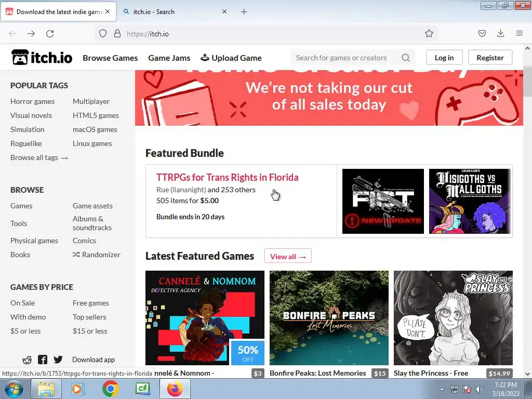Open a new tab with the plus icon
Image resolution: width=532 pixels, height=399 pixels.
244,12
